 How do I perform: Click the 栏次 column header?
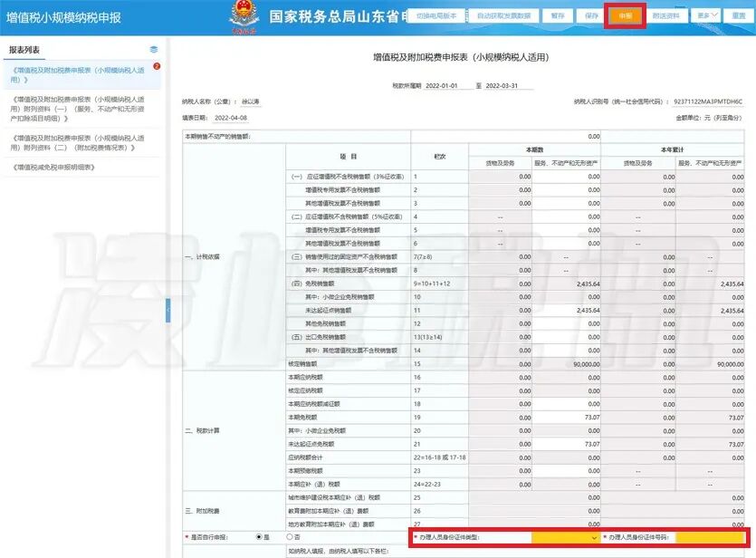click(440, 157)
